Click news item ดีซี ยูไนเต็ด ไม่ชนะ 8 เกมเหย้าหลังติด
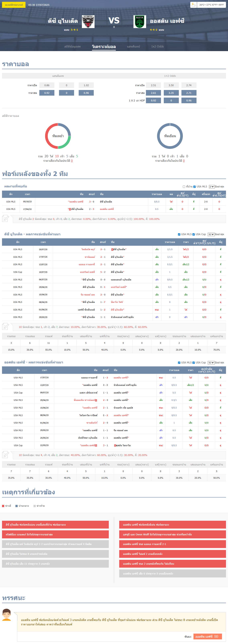 (x=55, y=554)
